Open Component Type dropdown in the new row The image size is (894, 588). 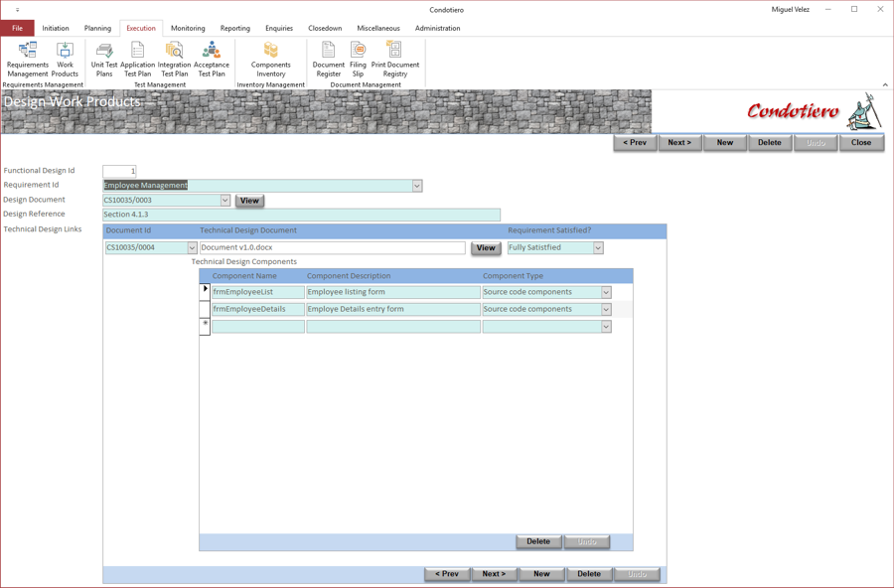tap(606, 327)
